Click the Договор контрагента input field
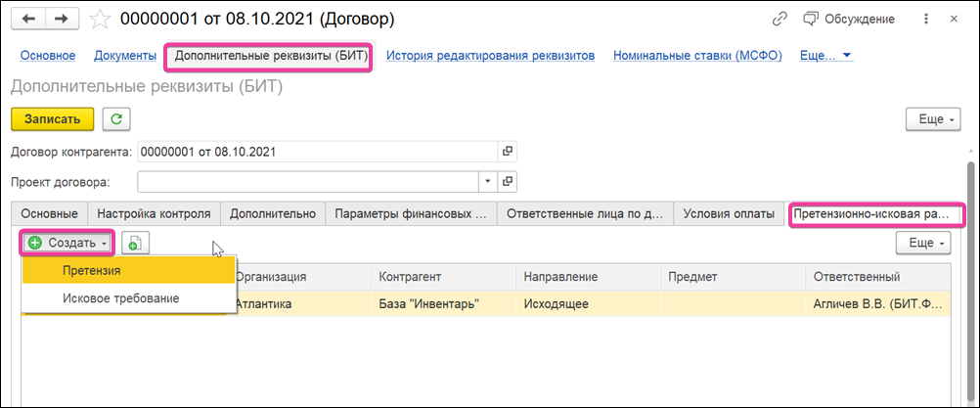Viewport: 980px width, 408px height. (x=318, y=152)
